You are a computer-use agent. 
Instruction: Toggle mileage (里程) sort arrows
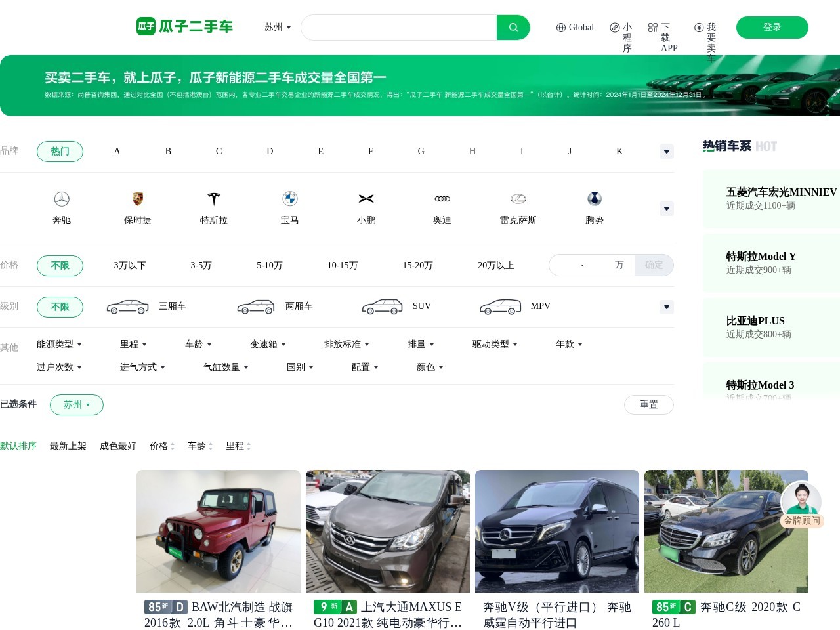pos(249,446)
